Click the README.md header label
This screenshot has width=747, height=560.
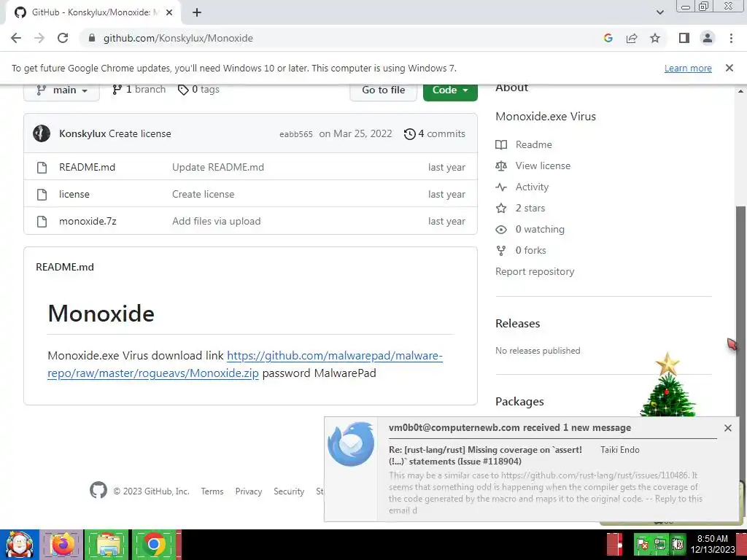[x=65, y=267]
